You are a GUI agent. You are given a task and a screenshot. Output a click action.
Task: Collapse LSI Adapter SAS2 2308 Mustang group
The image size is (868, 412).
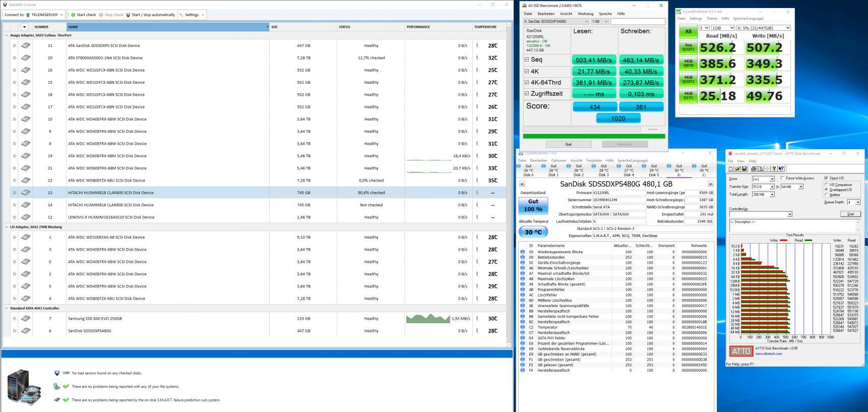click(x=7, y=227)
